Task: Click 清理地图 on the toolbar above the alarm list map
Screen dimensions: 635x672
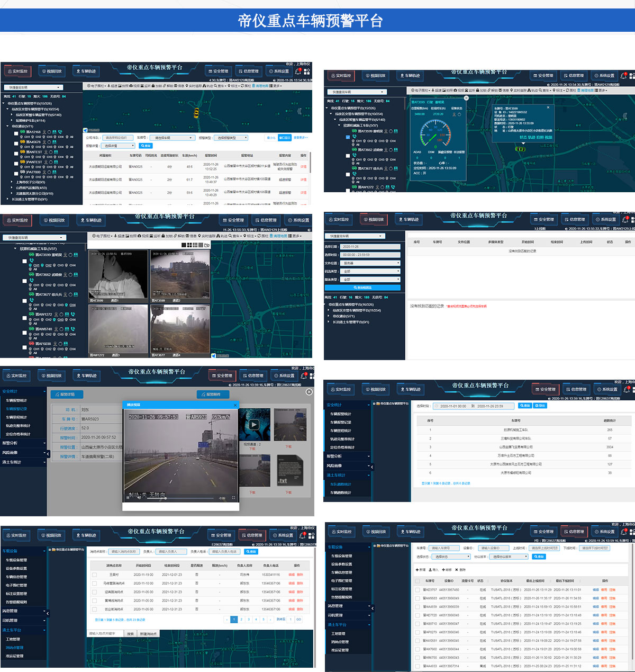Action: 261,86
